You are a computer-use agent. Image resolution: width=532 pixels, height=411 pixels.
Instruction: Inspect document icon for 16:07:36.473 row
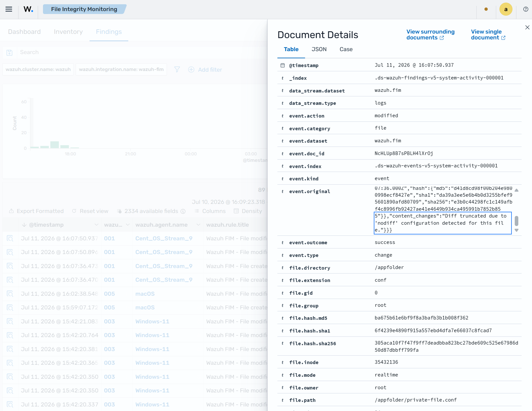tap(10, 266)
